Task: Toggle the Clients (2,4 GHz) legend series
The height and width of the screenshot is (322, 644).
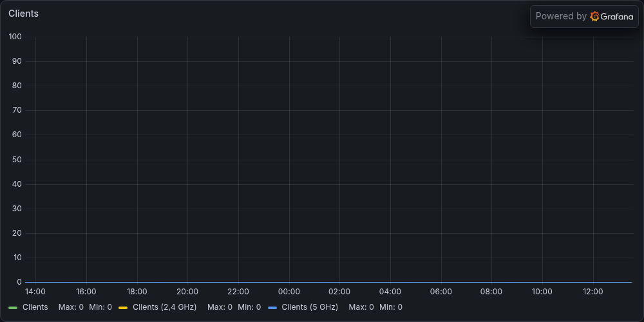Action: 165,307
